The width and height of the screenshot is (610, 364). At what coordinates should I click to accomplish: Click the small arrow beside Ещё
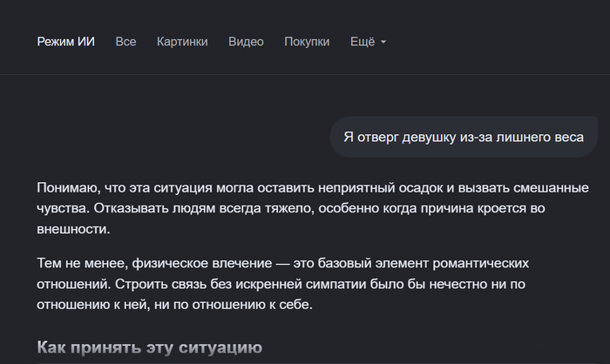point(383,42)
